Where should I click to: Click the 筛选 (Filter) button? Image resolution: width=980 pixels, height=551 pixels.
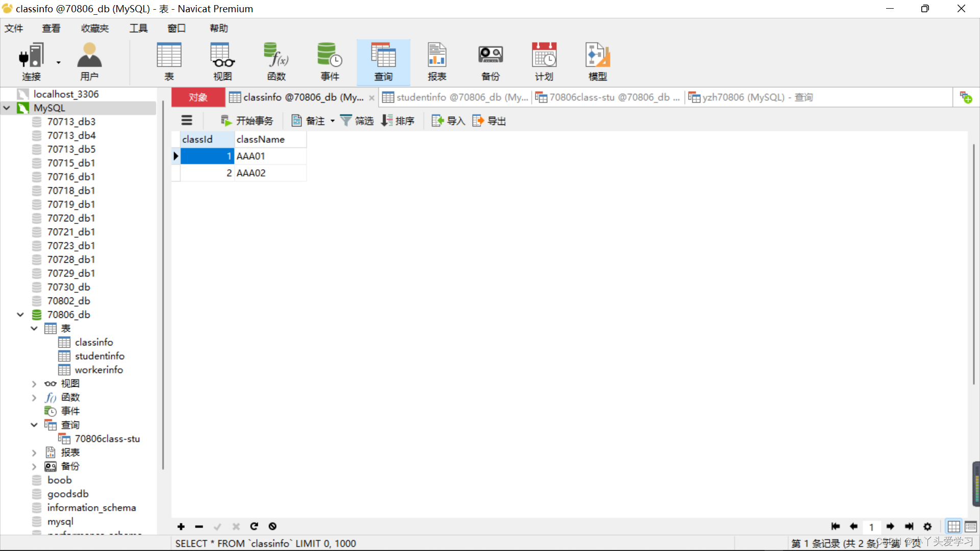pyautogui.click(x=357, y=120)
